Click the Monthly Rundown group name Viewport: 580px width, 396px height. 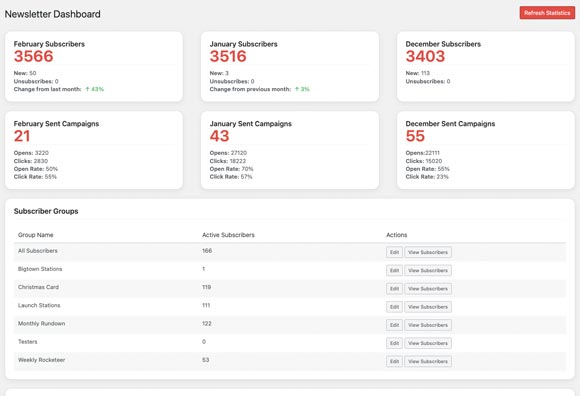tap(41, 324)
